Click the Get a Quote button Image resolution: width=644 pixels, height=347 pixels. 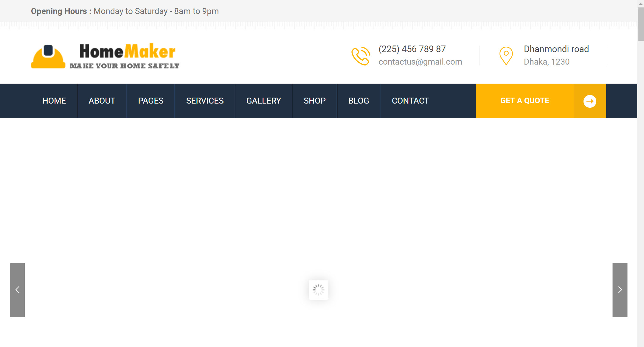pyautogui.click(x=524, y=101)
